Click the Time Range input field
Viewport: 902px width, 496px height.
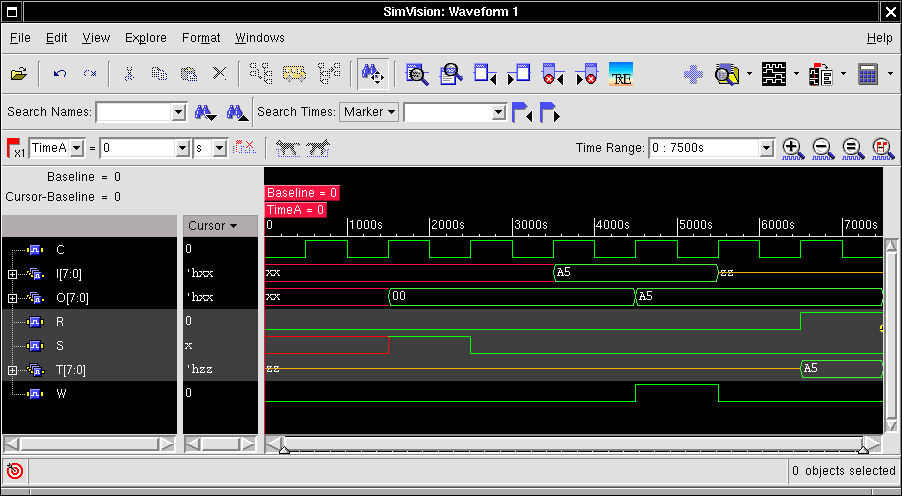point(704,148)
